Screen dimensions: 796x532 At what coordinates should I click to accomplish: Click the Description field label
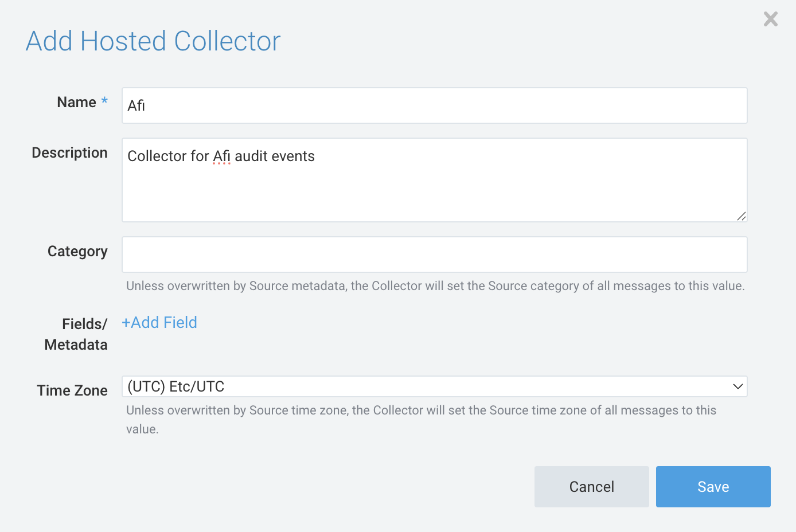point(69,153)
